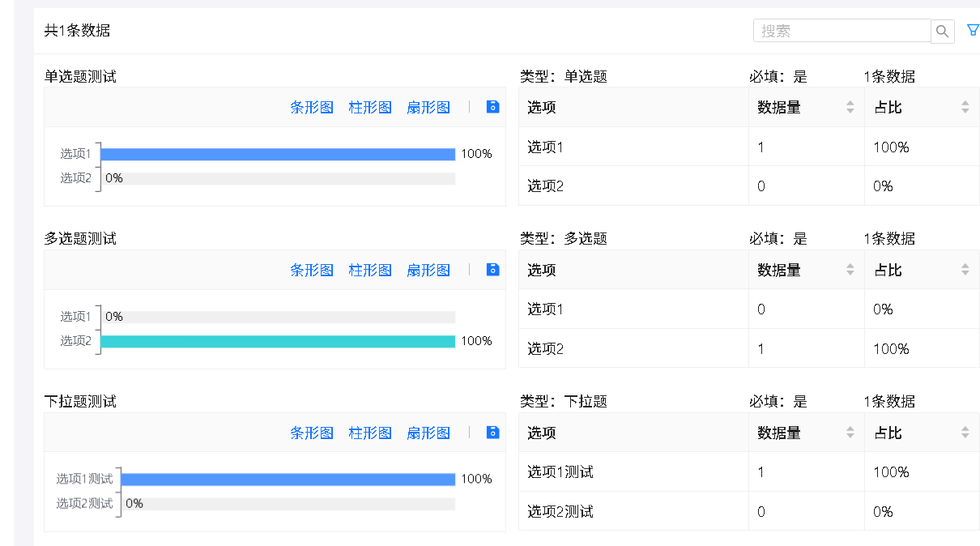The width and height of the screenshot is (980, 546).
Task: Click the 共1条数据 summary text
Action: [77, 31]
